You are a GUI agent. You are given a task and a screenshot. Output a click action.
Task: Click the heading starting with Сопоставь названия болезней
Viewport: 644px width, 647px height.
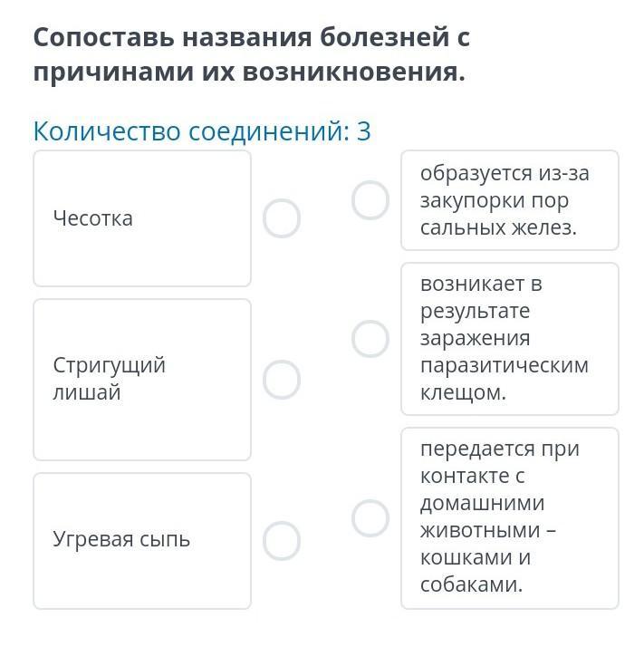pos(252,54)
